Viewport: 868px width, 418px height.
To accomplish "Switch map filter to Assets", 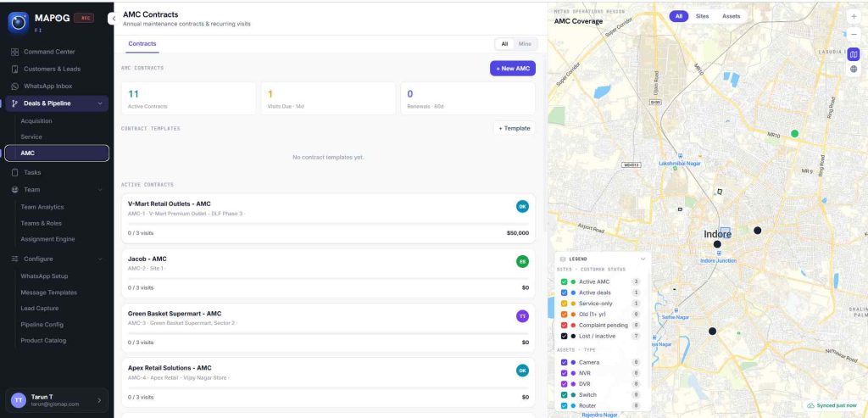I will coord(732,17).
